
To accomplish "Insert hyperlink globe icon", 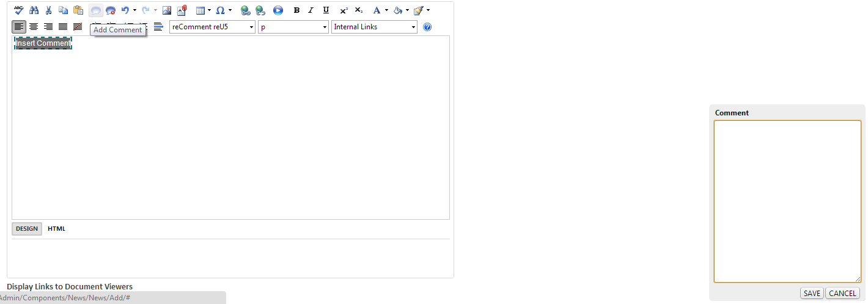I will [x=245, y=10].
